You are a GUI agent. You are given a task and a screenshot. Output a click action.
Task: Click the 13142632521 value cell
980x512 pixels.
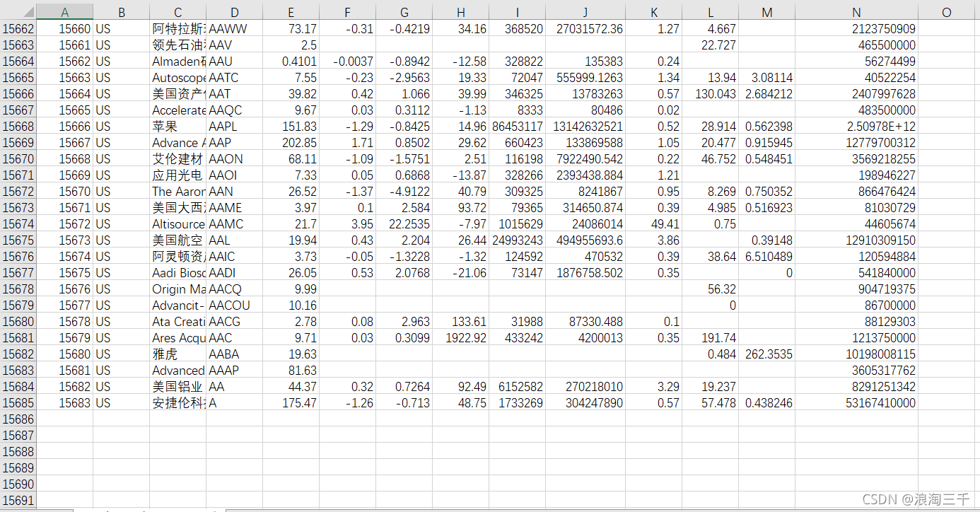click(585, 127)
